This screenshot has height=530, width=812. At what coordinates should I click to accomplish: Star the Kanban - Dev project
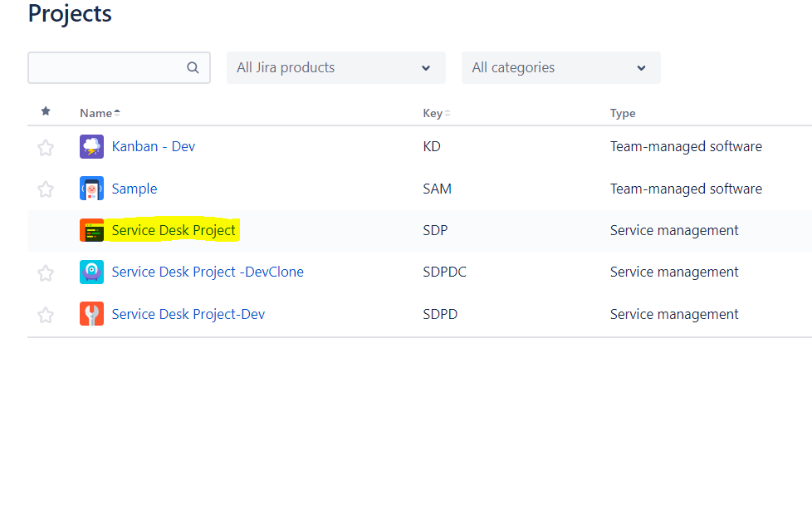tap(46, 148)
